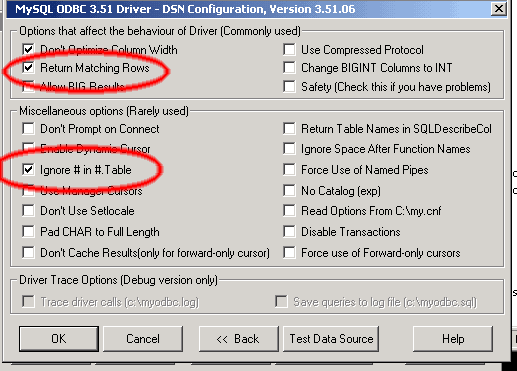This screenshot has width=517, height=371.
Task: Enable Read Options From C:\my.cnf
Action: point(289,211)
